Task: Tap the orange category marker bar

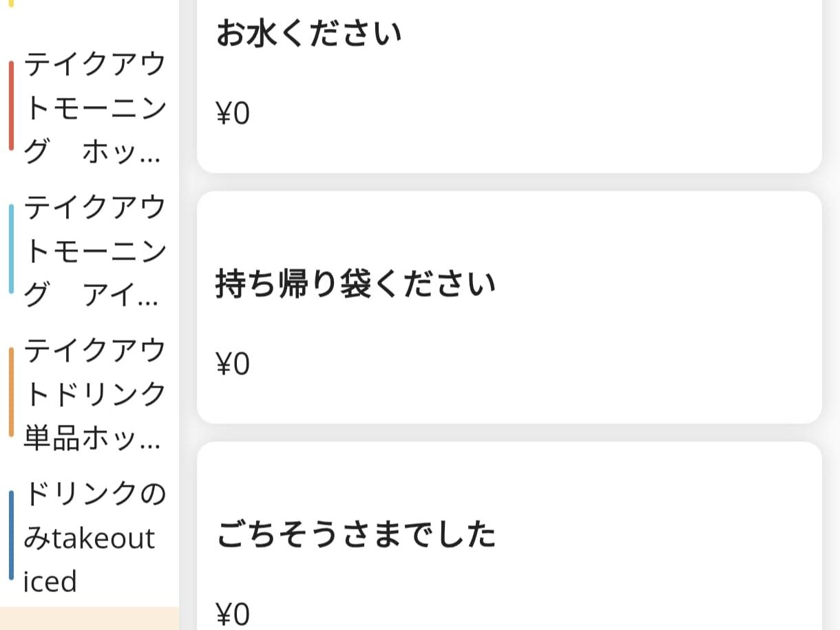Action: [x=11, y=392]
